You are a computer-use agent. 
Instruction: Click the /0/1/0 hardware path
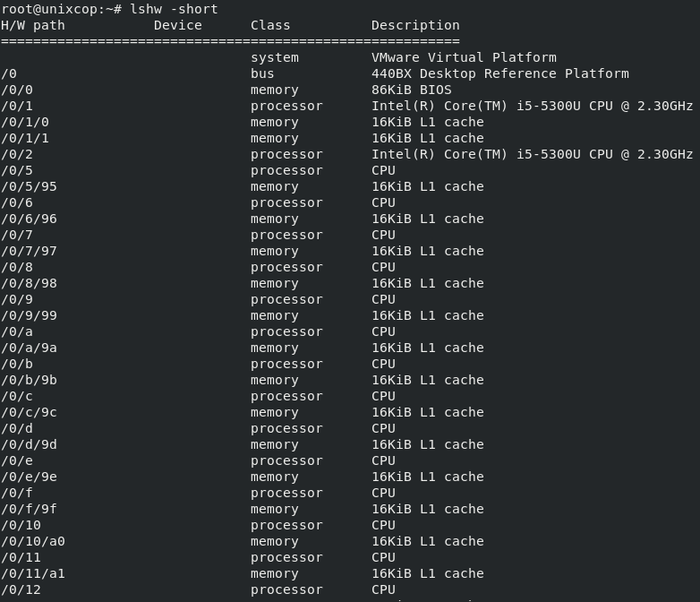coord(25,122)
